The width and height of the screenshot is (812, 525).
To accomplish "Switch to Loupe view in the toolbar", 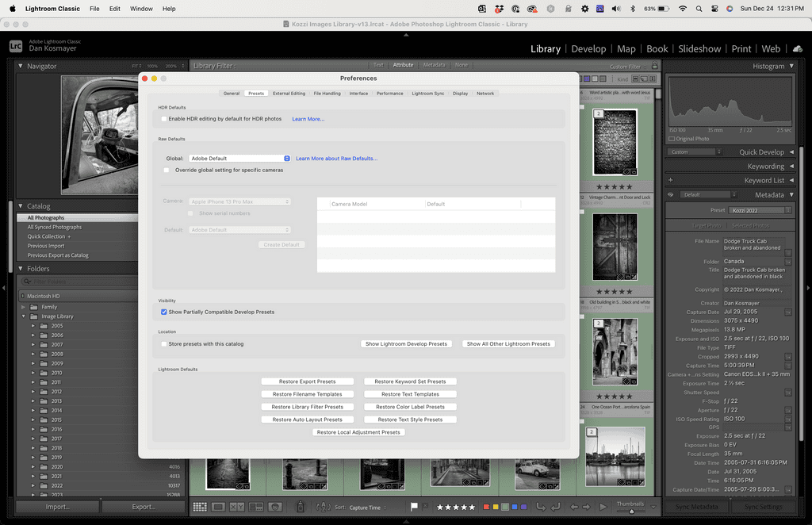I will [218, 508].
